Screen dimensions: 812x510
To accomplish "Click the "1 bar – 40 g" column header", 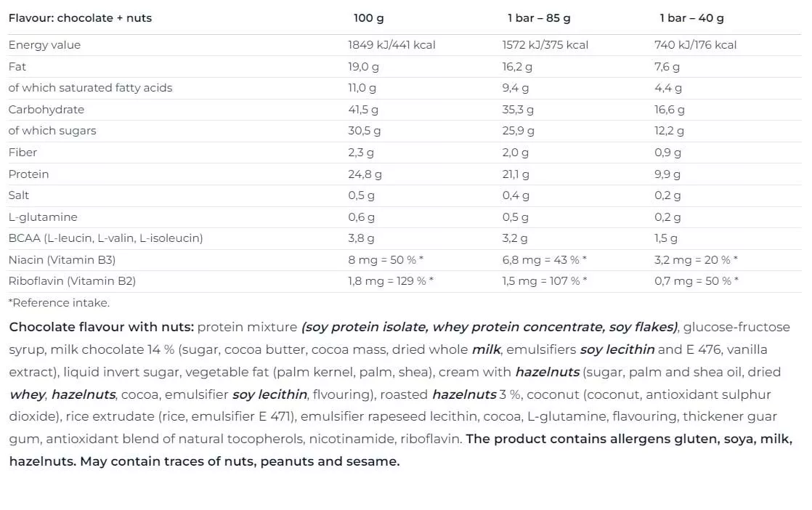I will tap(691, 18).
